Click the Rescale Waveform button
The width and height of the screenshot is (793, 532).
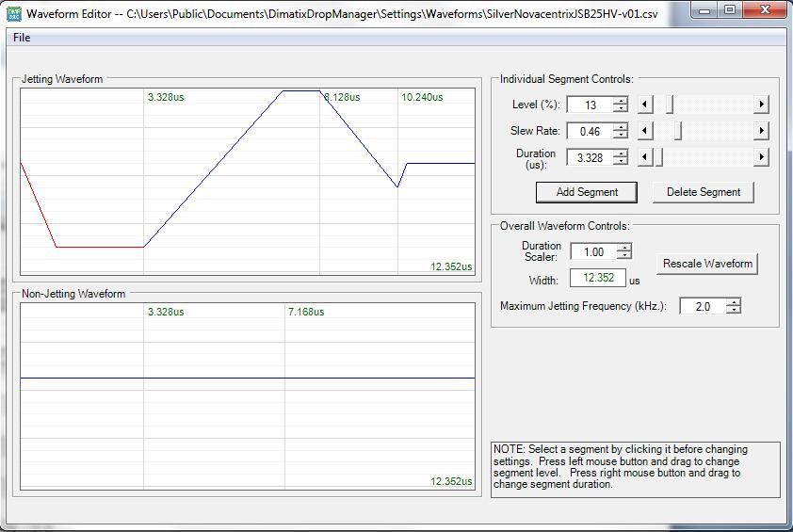707,264
